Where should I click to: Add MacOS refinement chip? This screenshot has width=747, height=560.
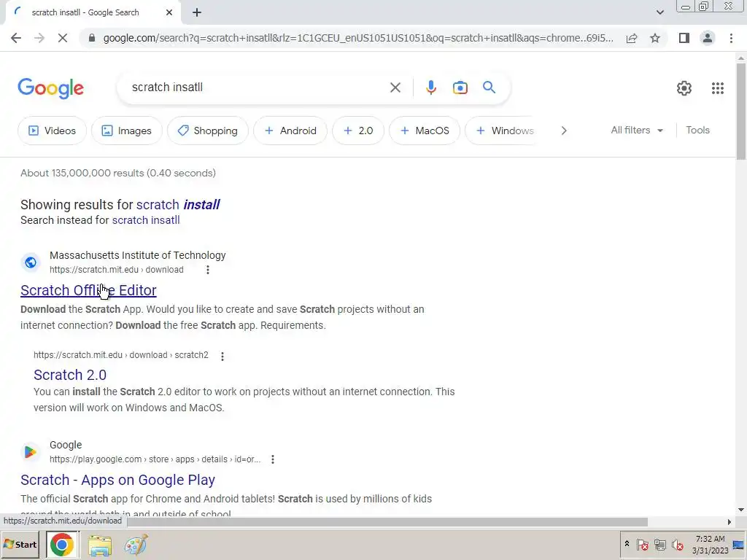pyautogui.click(x=425, y=131)
